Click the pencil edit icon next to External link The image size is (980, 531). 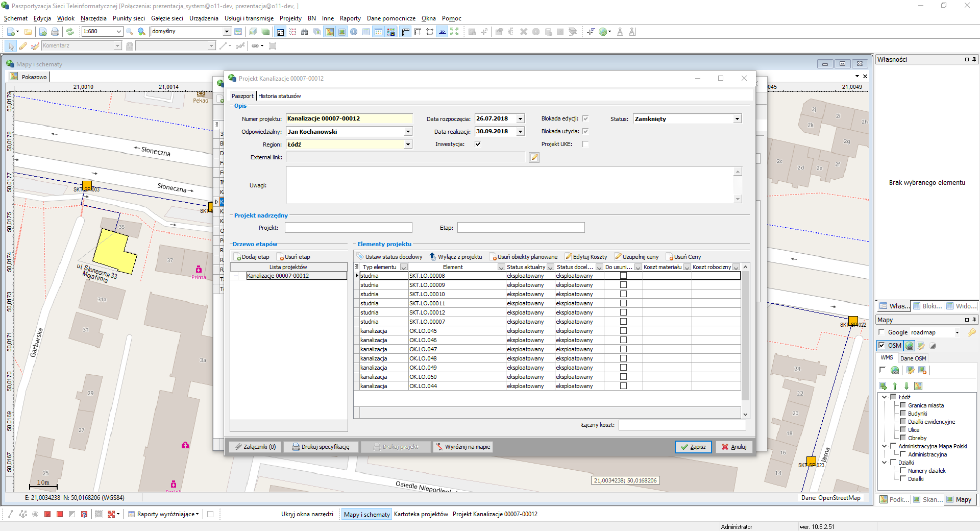(x=534, y=157)
